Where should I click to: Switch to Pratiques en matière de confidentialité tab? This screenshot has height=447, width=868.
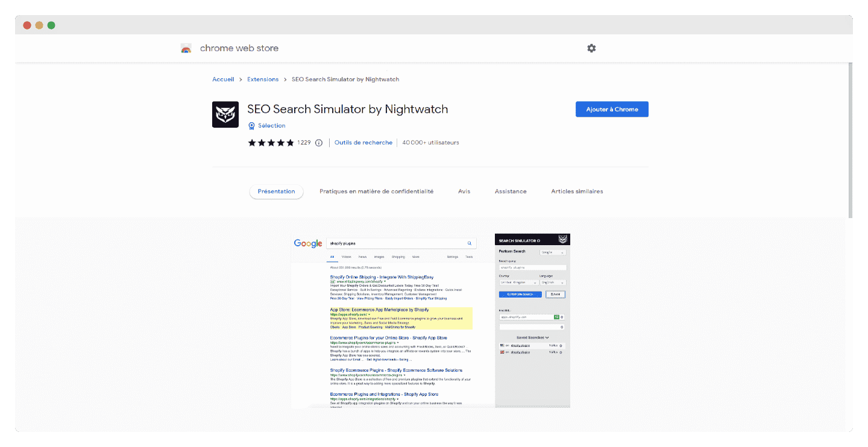click(x=376, y=192)
